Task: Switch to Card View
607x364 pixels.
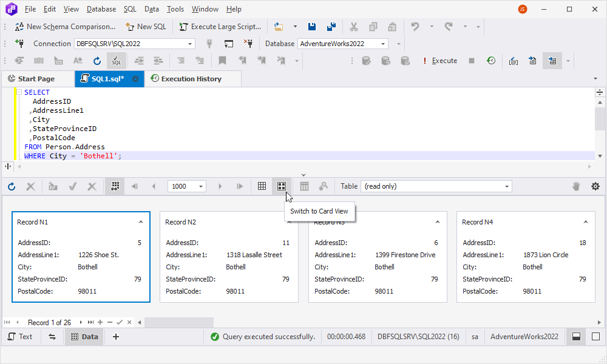Action: pos(282,186)
